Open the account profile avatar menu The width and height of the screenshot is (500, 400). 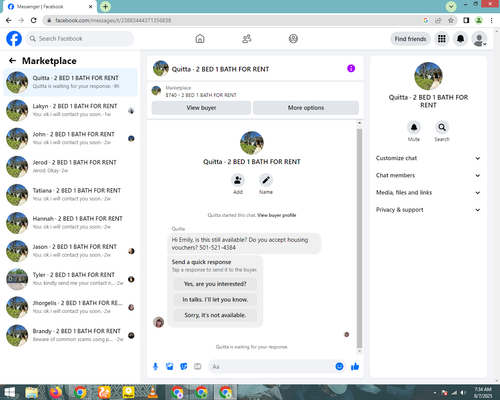tap(479, 39)
